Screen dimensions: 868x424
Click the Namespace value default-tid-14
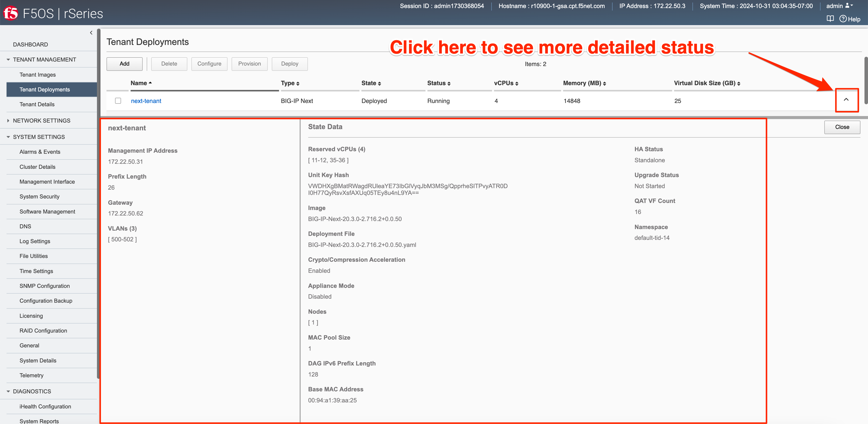coord(652,238)
